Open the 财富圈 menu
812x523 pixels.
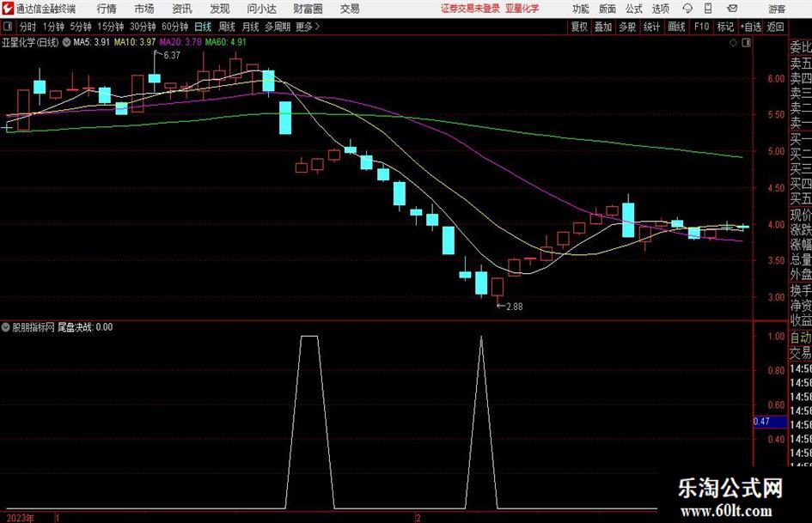click(x=308, y=9)
